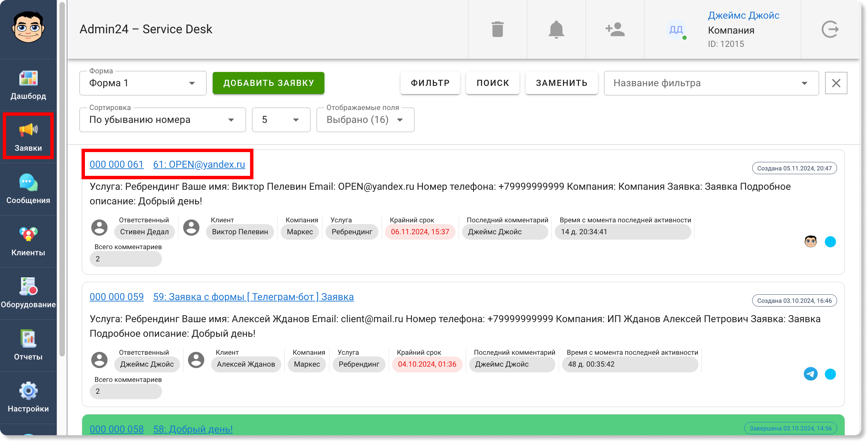Click the trash bin icon in header

tap(497, 29)
